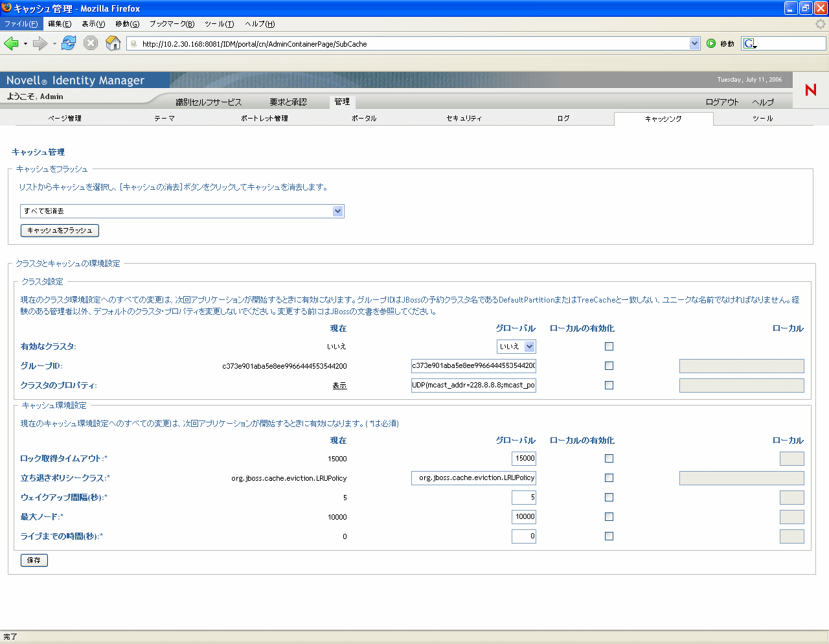Switch to the セキュリティ tab

(464, 119)
